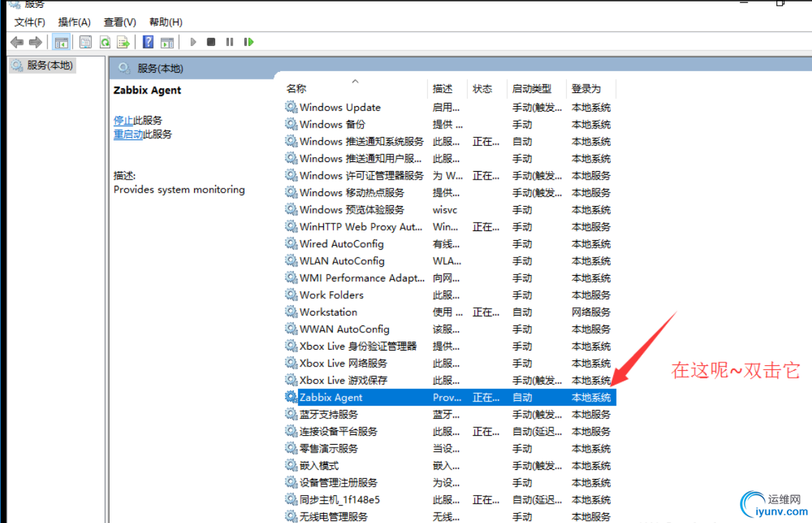The image size is (812, 523).
Task: Click 服务(本地) header in right pane
Action: point(160,68)
